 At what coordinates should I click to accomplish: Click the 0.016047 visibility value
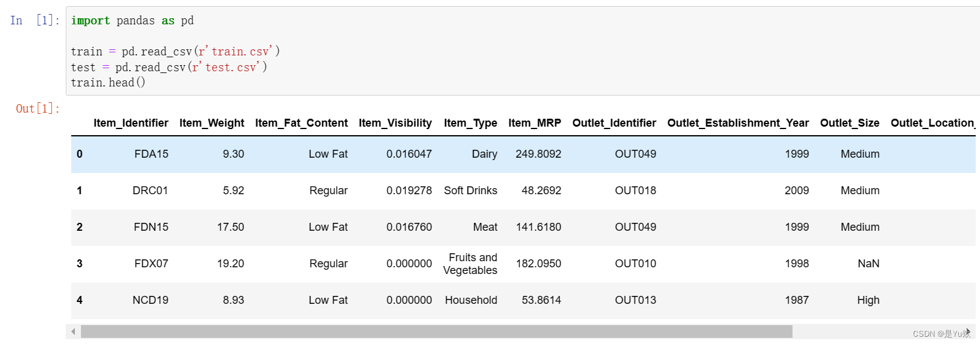409,154
